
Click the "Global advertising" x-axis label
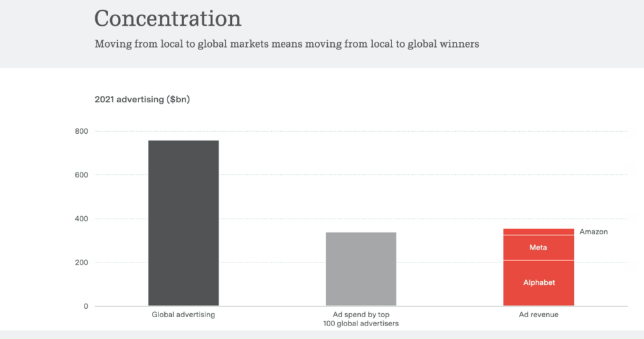(184, 315)
